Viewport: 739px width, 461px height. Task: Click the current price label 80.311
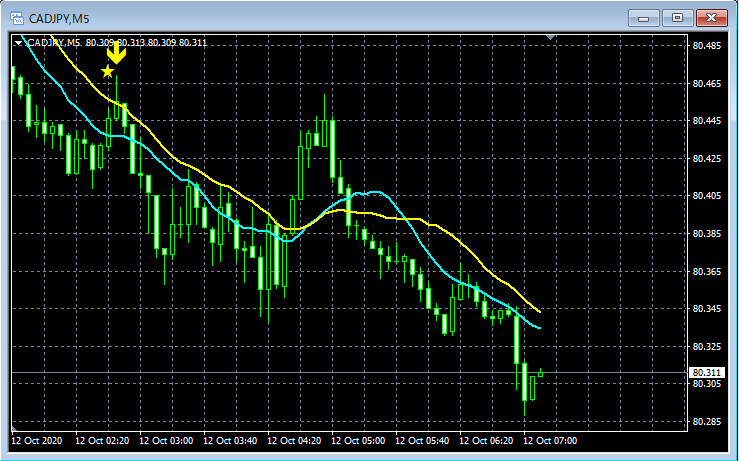point(706,373)
